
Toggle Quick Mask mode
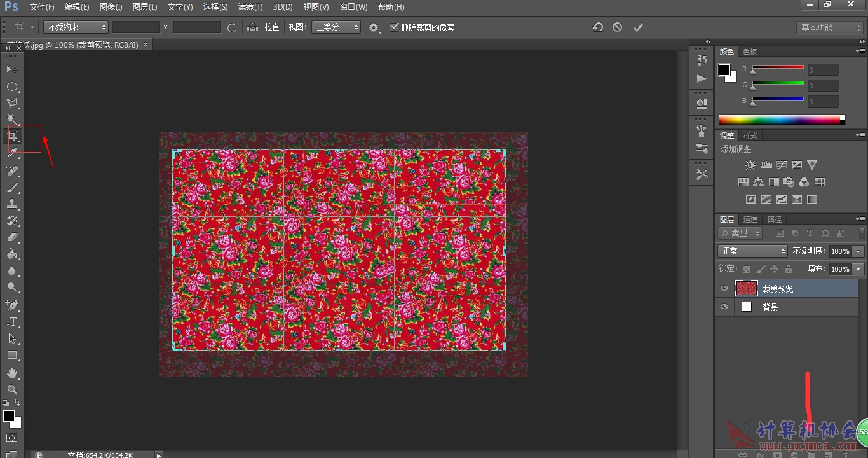(x=12, y=438)
